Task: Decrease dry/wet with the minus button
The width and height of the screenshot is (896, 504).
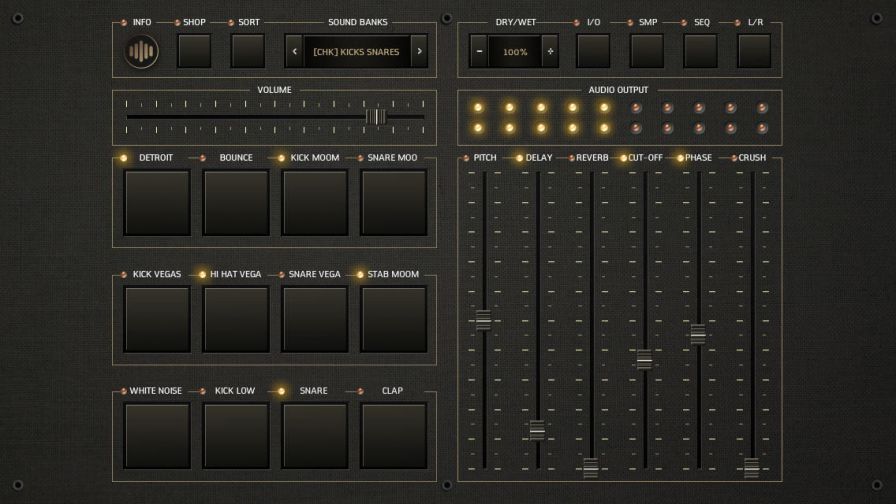Action: pyautogui.click(x=479, y=52)
